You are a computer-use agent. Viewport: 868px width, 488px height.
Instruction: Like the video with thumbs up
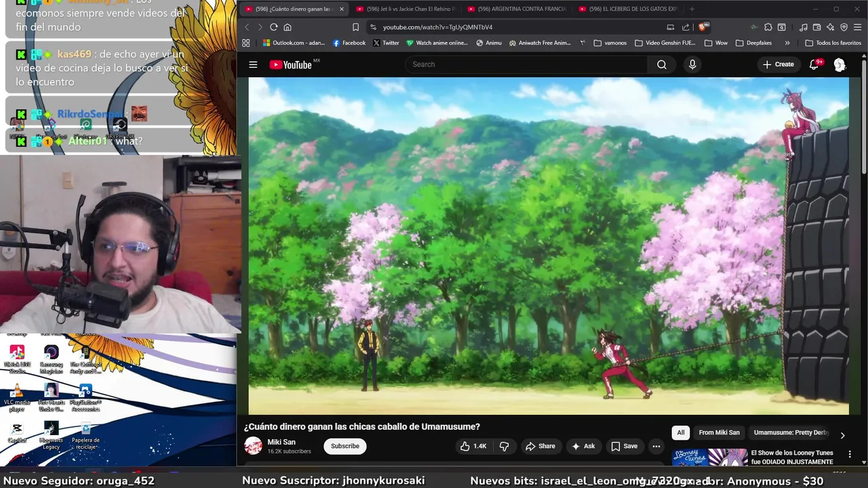[473, 446]
